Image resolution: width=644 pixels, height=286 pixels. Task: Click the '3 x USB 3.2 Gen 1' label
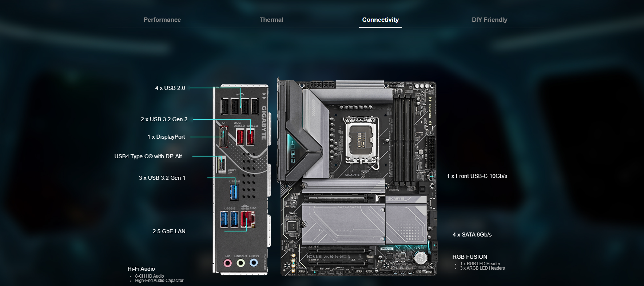click(162, 178)
